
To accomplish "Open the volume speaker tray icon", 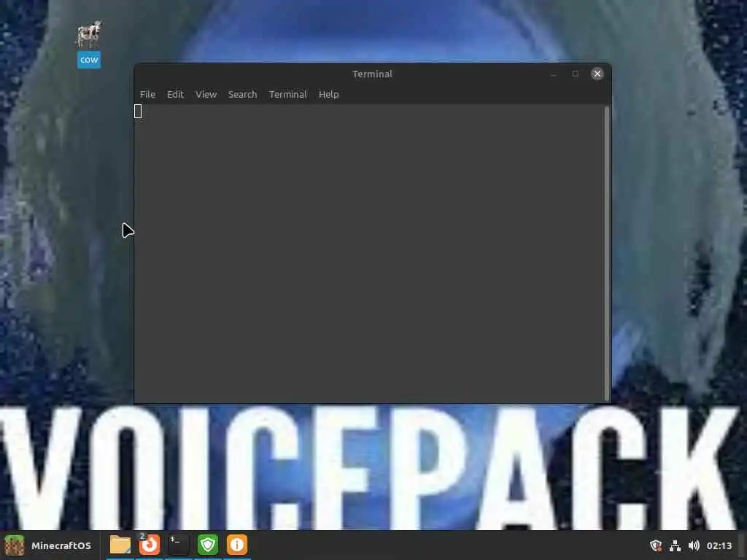I will 694,545.
